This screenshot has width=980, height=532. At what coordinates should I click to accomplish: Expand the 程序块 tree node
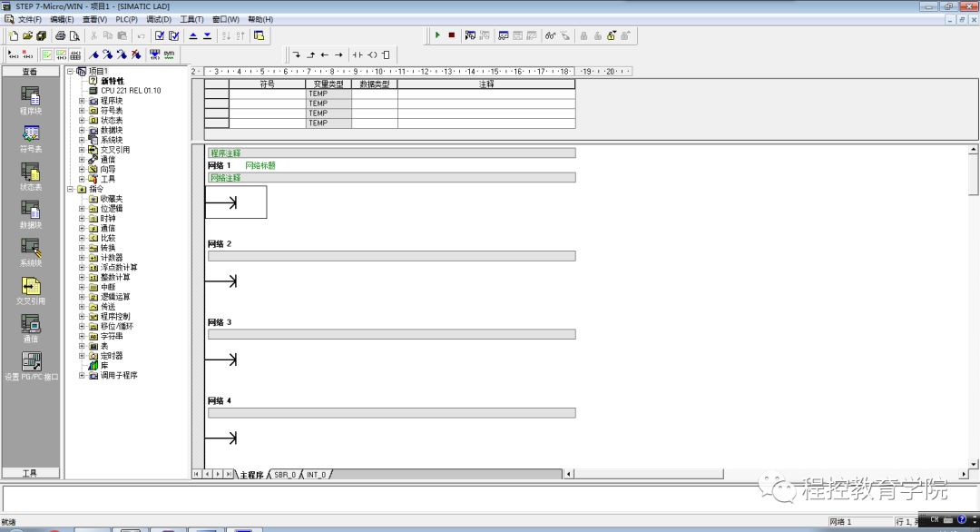tap(82, 101)
